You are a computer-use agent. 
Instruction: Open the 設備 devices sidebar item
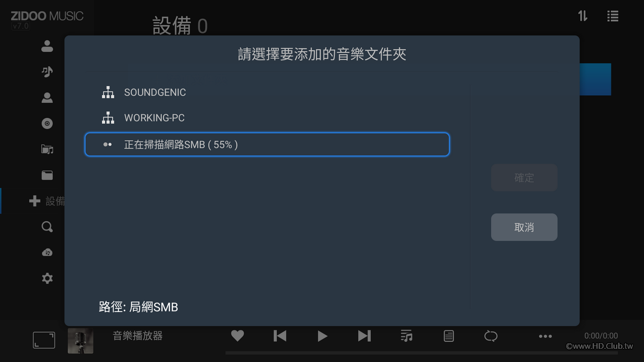click(x=47, y=201)
